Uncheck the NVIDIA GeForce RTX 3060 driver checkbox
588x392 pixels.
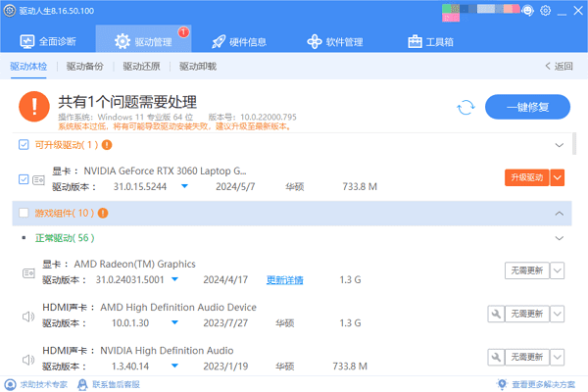24,178
